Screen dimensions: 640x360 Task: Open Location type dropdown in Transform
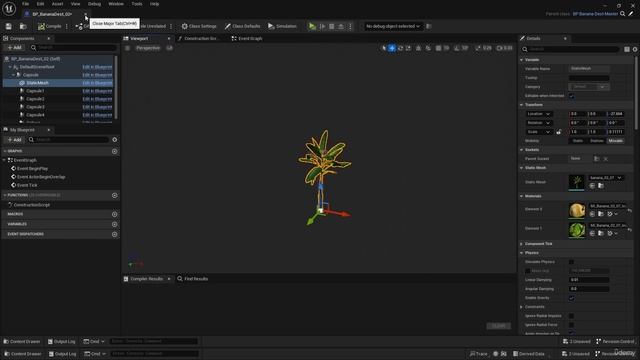[x=539, y=114]
